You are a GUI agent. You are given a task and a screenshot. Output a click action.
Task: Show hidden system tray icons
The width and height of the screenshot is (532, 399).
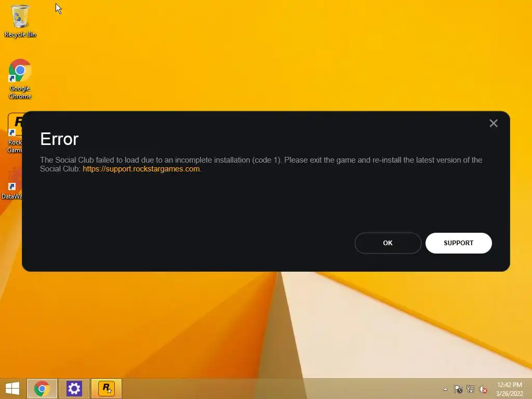pyautogui.click(x=445, y=389)
